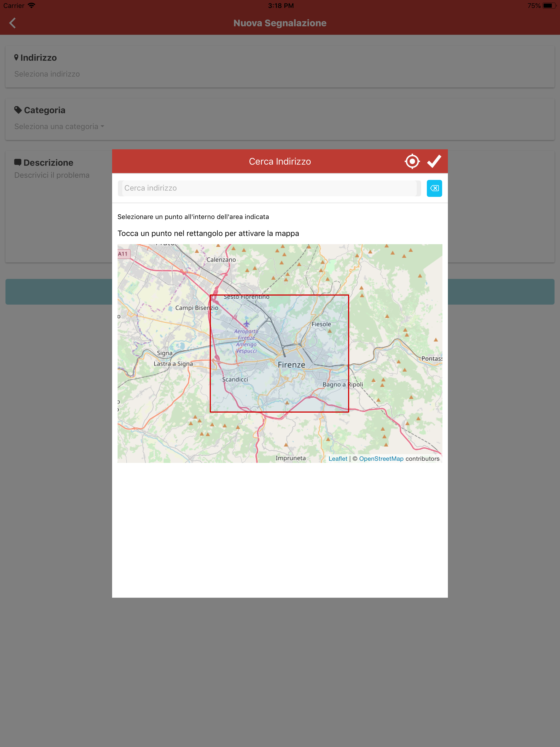Open Seleziona una categoria dropdown

point(59,126)
